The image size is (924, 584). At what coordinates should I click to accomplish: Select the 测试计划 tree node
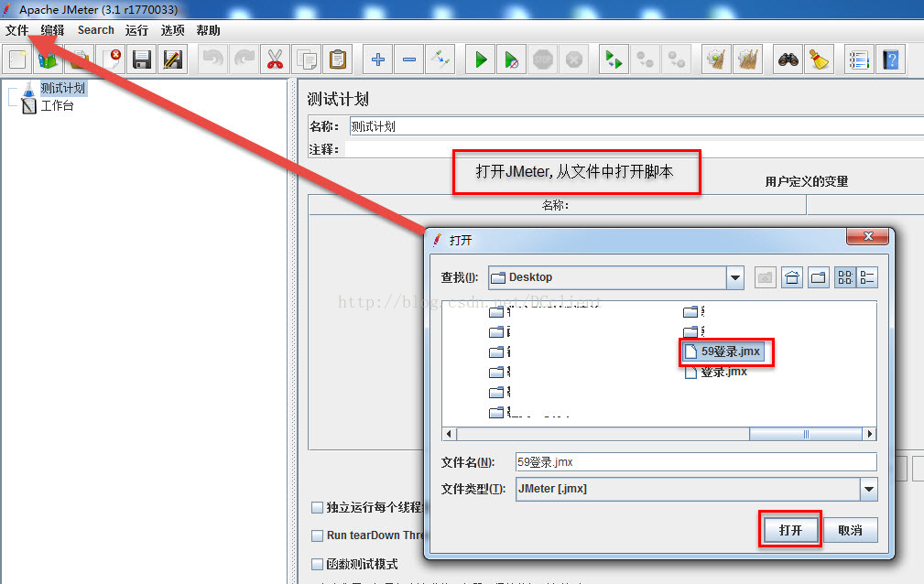coord(63,89)
